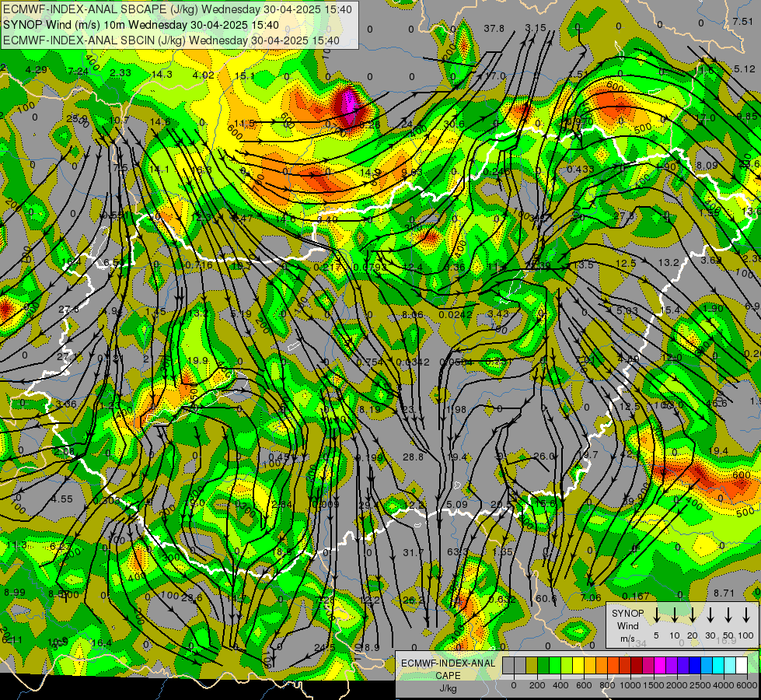Click the 4000 tick label on CAPE scale
The image size is (761, 700).
pyautogui.click(x=724, y=685)
